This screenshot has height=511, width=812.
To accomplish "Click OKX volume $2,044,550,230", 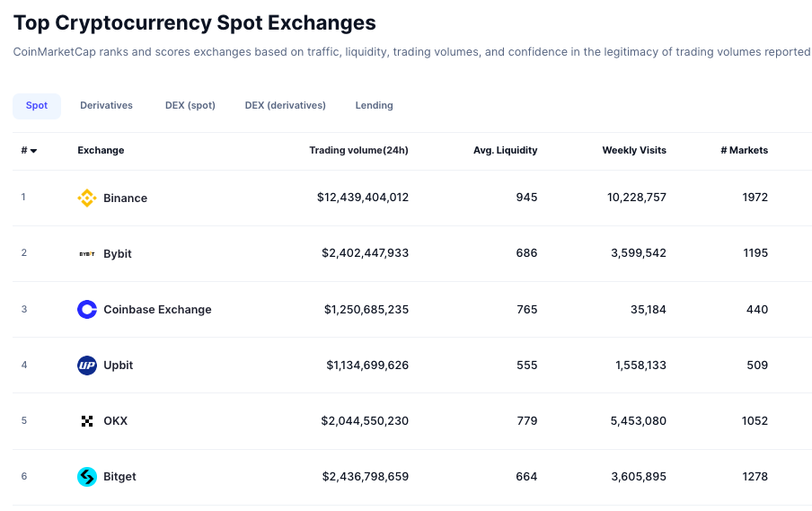I will 365,421.
